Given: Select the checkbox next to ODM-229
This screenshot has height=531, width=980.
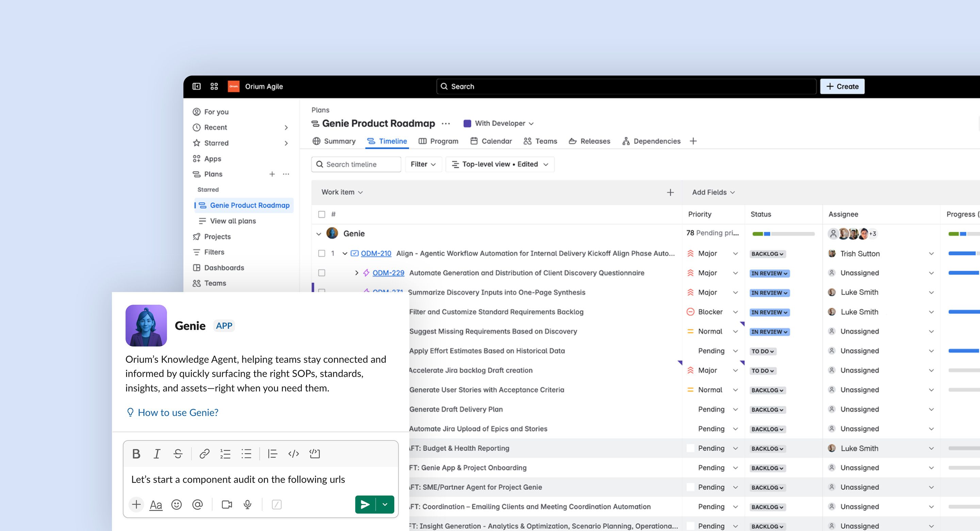Looking at the screenshot, I should tap(322, 273).
